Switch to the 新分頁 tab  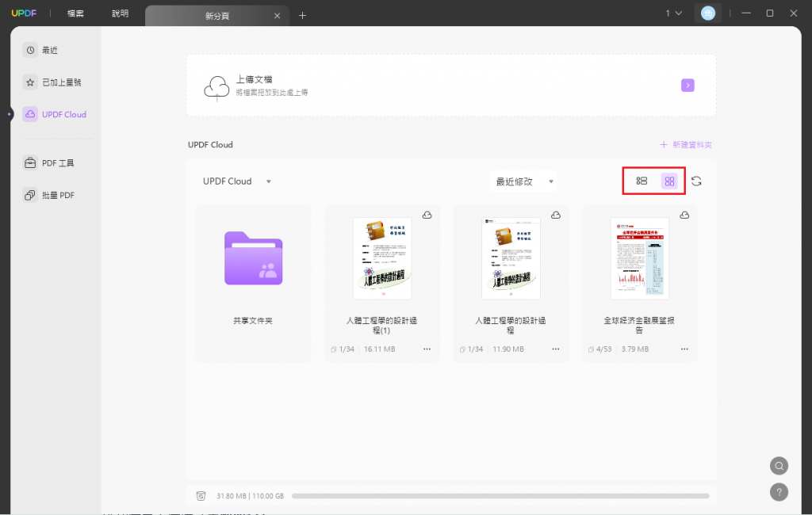coord(217,16)
